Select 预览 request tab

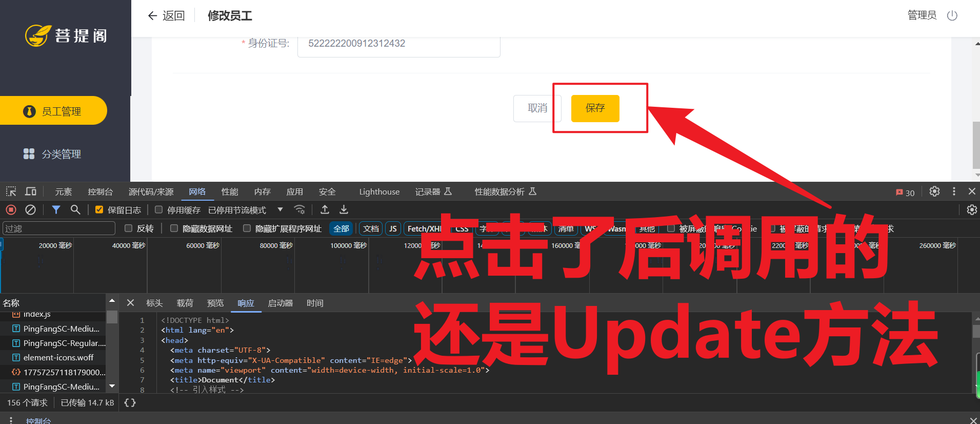coord(215,303)
